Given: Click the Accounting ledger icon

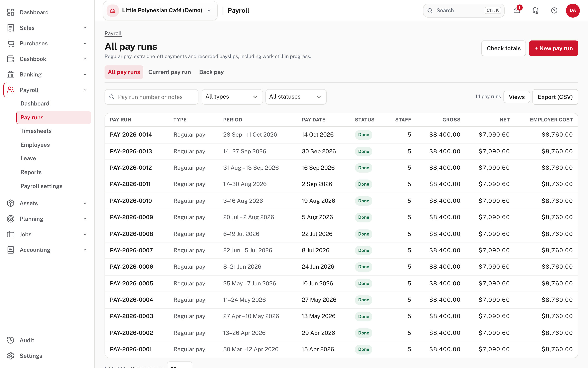Looking at the screenshot, I should [10, 250].
